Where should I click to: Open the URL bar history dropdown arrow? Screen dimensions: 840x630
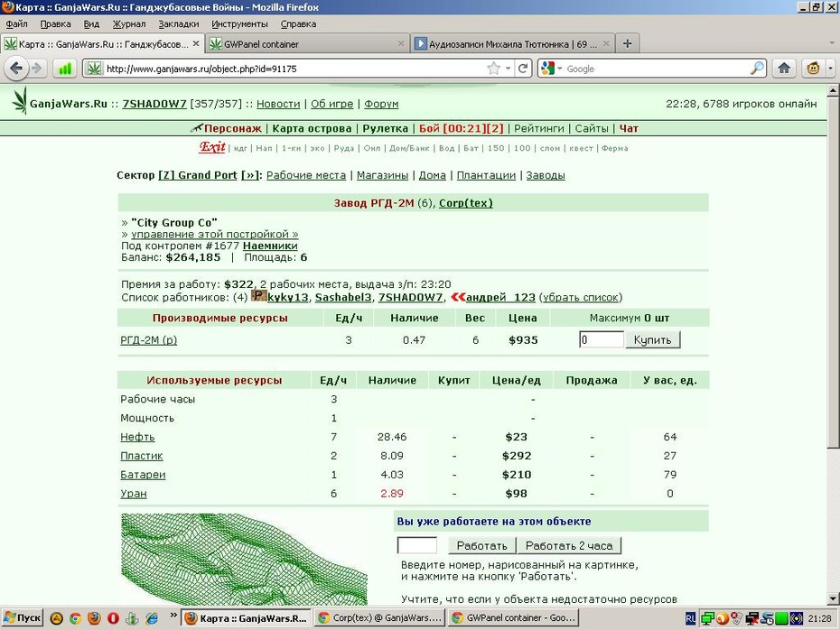(x=508, y=69)
